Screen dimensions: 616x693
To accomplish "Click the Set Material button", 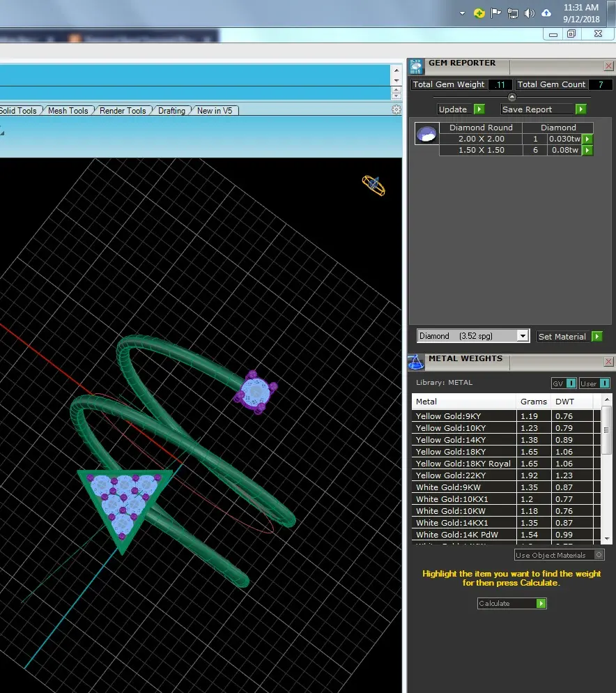I will pos(569,336).
